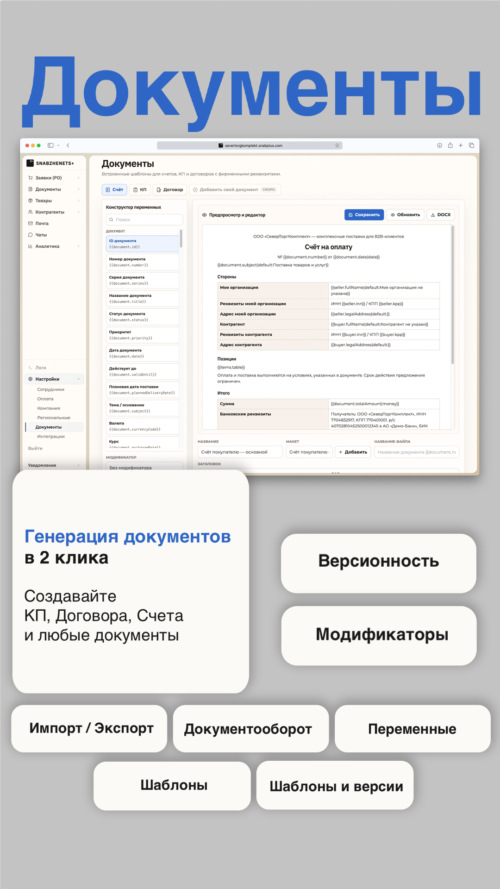Click the Настройки gear icon

coord(30,379)
